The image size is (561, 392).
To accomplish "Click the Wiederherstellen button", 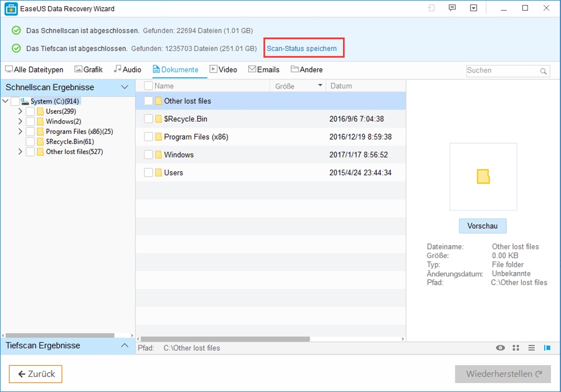I will 503,374.
